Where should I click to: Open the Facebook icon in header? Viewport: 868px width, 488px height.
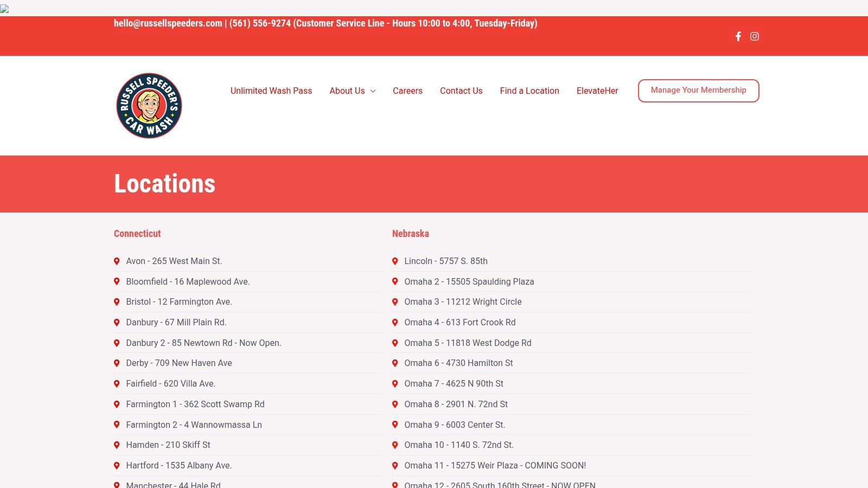738,36
